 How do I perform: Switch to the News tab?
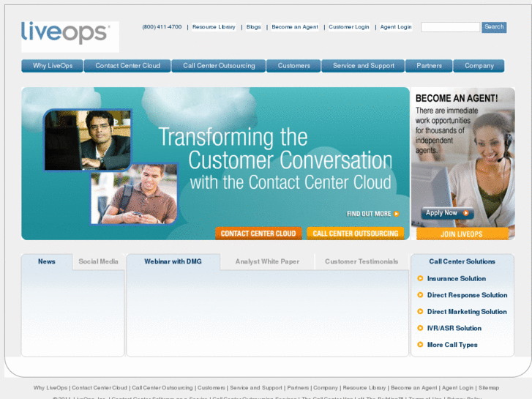[47, 261]
